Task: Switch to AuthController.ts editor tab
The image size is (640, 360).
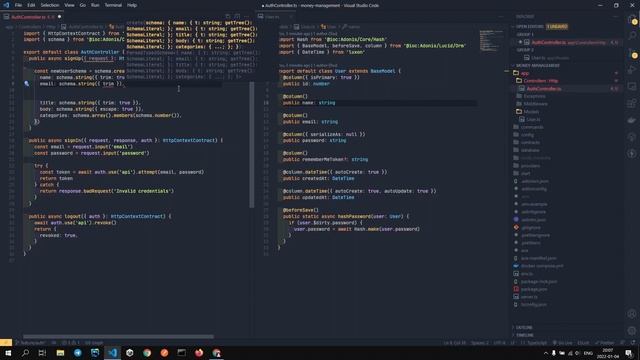Action: point(33,17)
